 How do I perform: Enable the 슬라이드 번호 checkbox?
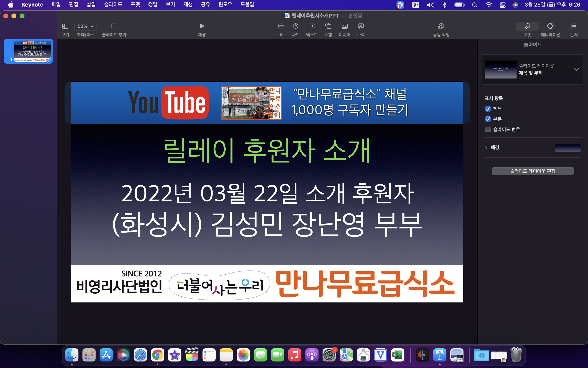[x=488, y=129]
